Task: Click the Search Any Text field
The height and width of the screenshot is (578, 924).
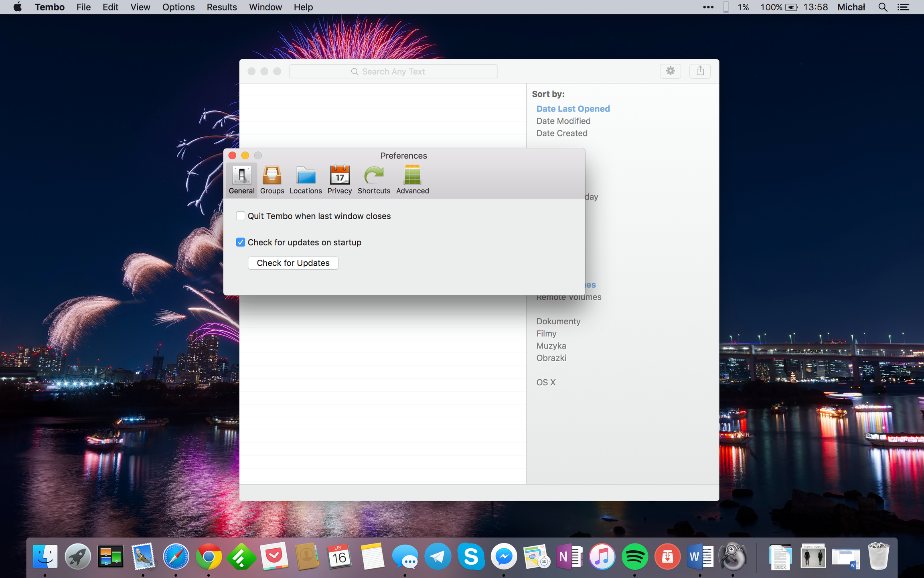Action: pos(393,71)
